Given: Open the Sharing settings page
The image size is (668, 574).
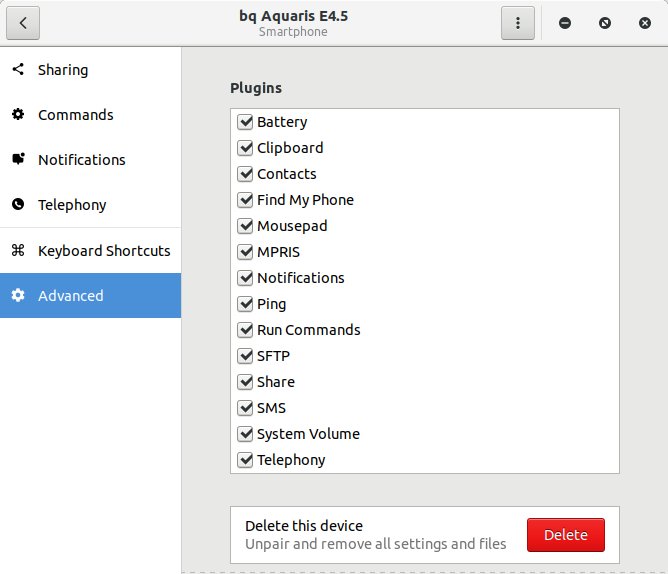Looking at the screenshot, I should pyautogui.click(x=63, y=70).
